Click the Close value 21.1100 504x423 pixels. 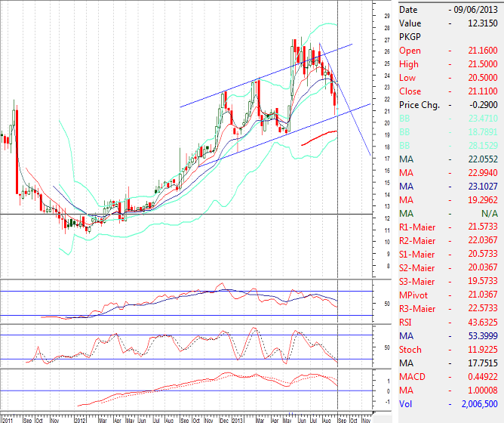click(476, 91)
